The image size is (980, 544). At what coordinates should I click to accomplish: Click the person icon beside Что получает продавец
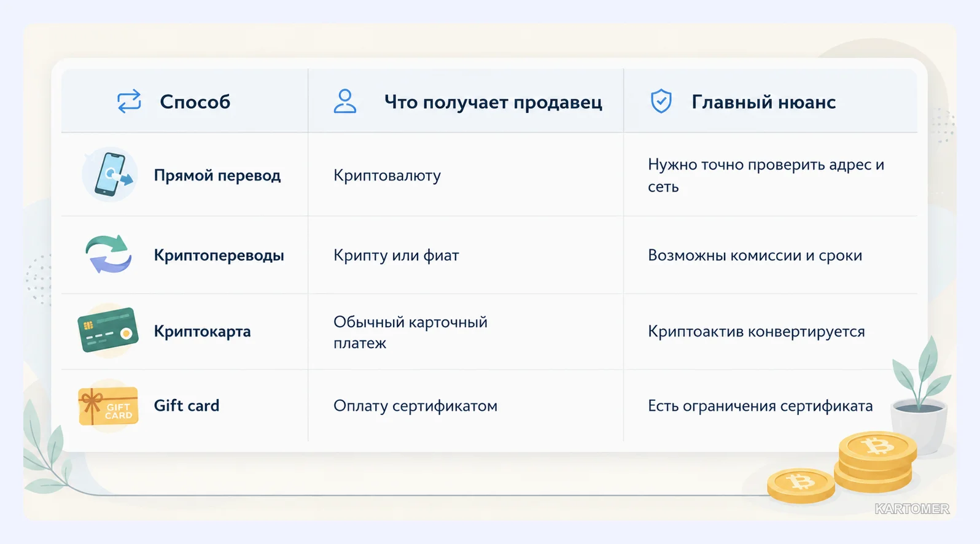[344, 101]
